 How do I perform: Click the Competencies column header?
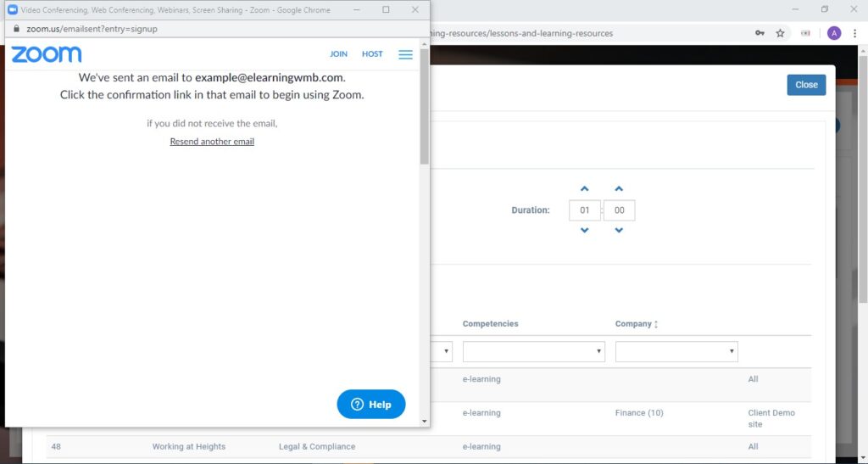point(491,324)
